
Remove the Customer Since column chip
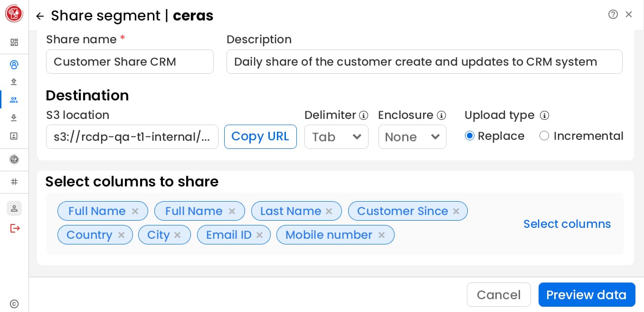pyautogui.click(x=456, y=211)
